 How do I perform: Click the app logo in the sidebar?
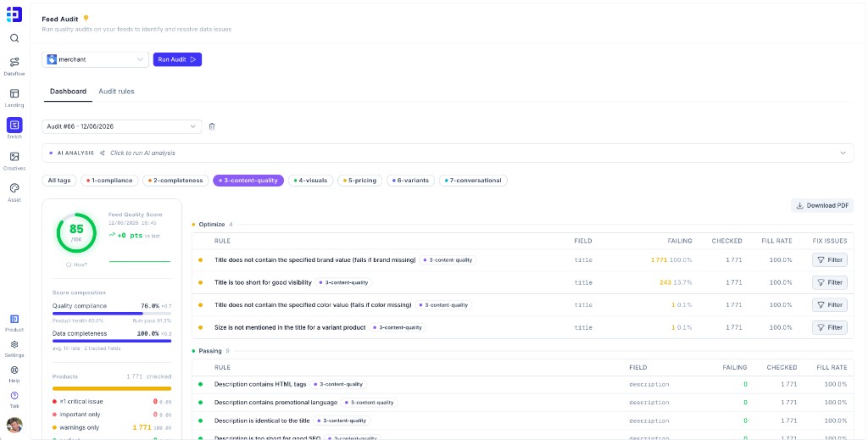(x=14, y=14)
